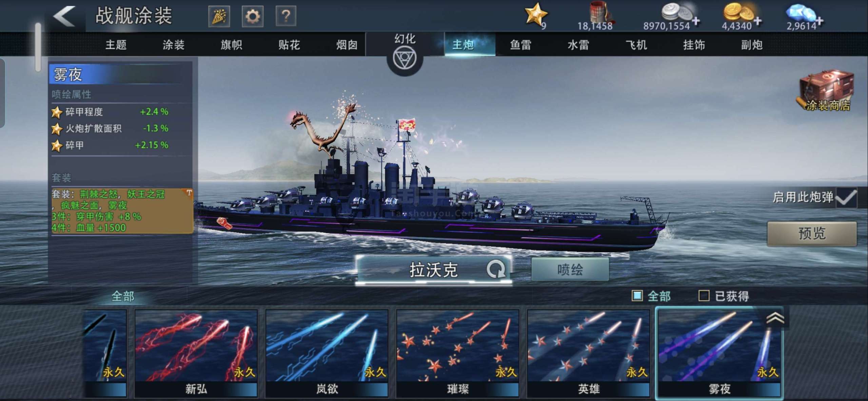Open the 拉沃克 ship selector
This screenshot has height=401, width=868.
(x=434, y=270)
